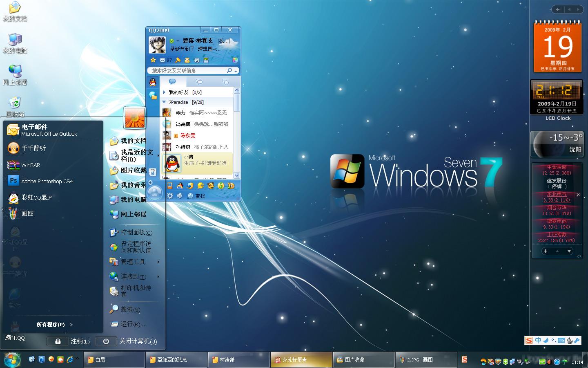
Task: Open the weather gadget showing 沈阳
Action: pos(558,144)
